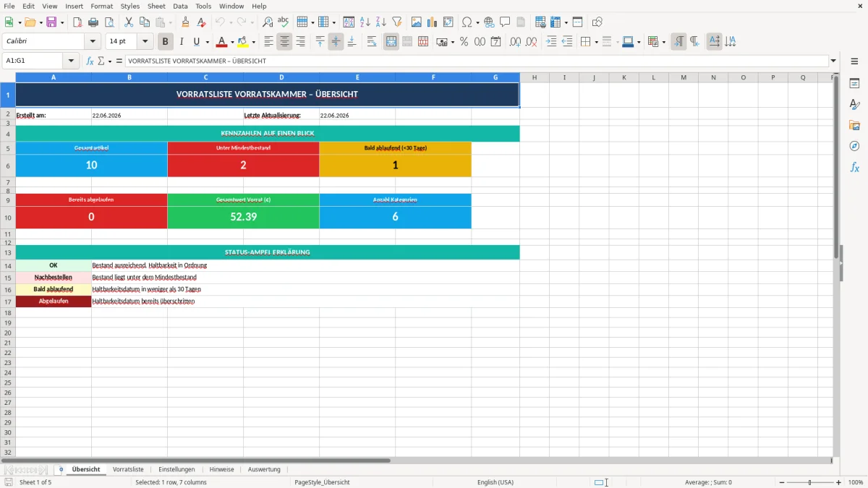Expand the Name Box dropdown

click(71, 61)
